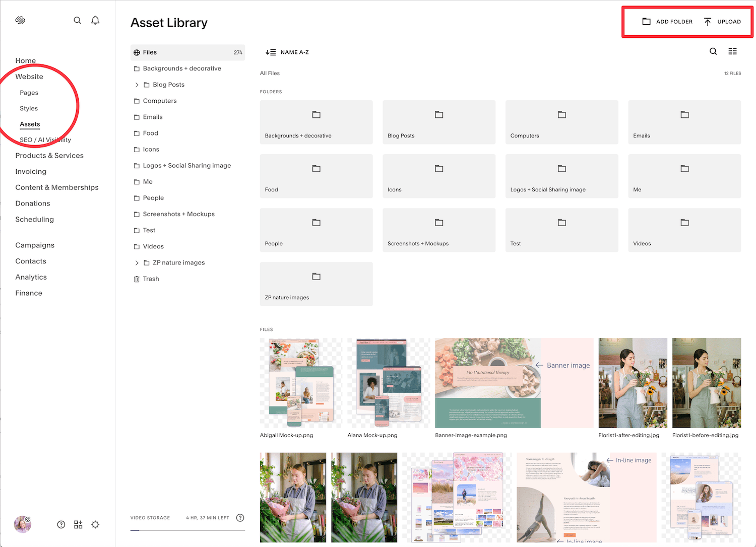Viewport: 756px width, 547px height.
Task: Open the apps grid icon near settings
Action: tap(78, 524)
